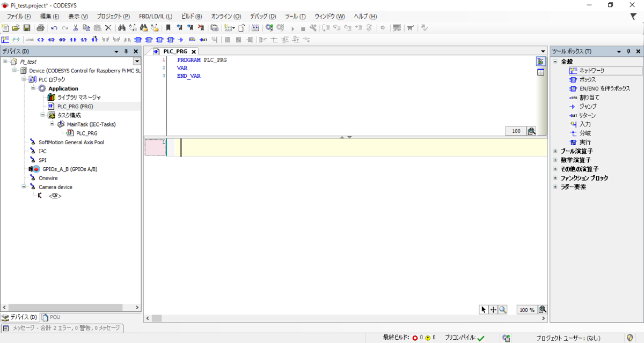
Task: Open the プロジェクト (P) menu
Action: (113, 17)
